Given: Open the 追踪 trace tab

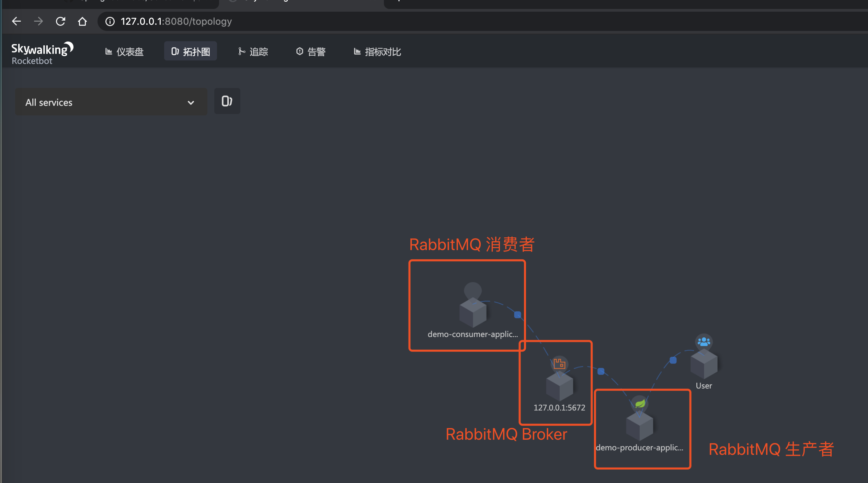Looking at the screenshot, I should pyautogui.click(x=253, y=52).
